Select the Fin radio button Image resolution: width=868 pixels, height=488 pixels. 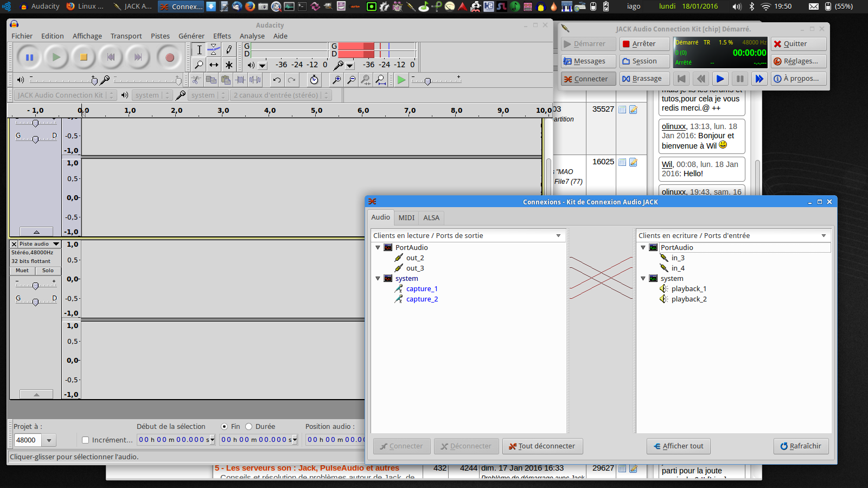[224, 426]
